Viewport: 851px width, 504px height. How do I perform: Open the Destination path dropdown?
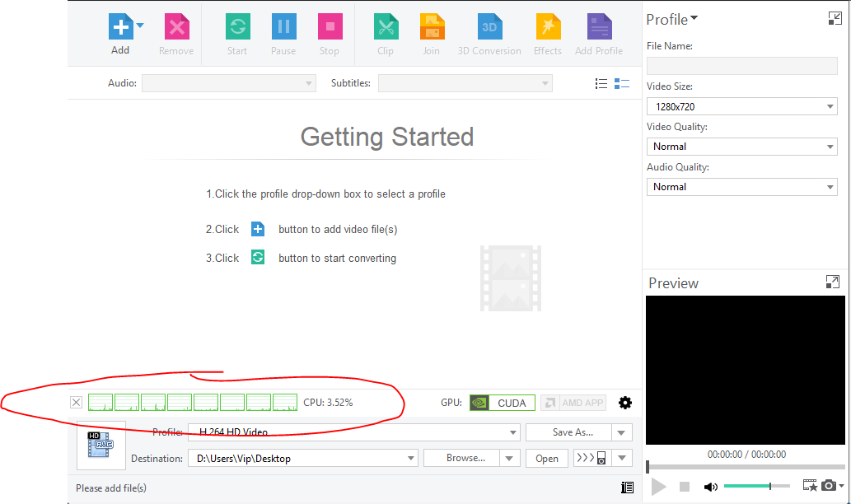[x=303, y=458]
